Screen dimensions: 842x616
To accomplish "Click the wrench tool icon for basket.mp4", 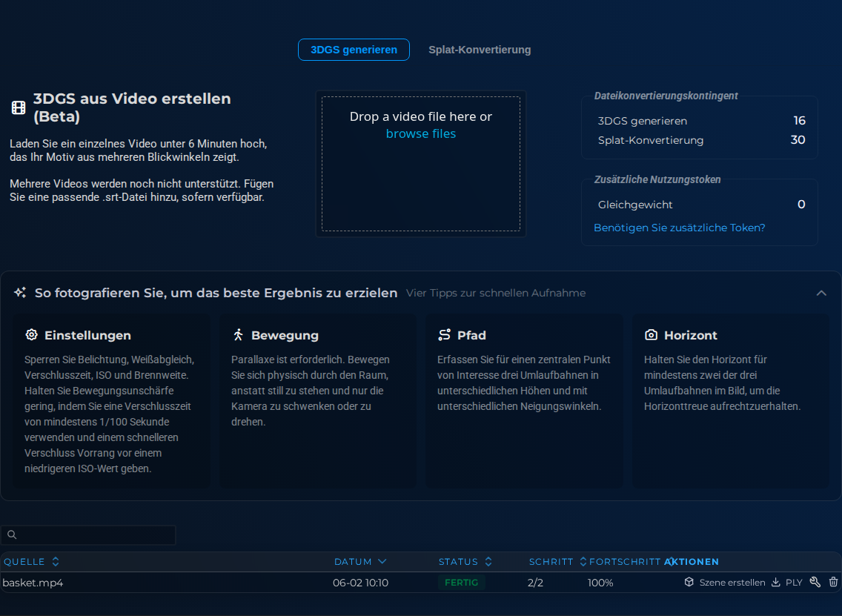I will tap(815, 582).
